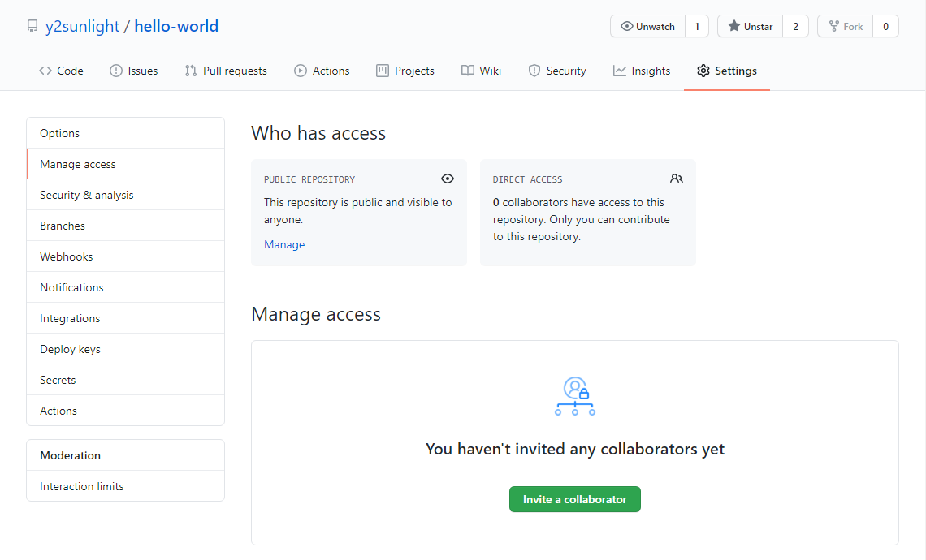This screenshot has width=926, height=560.
Task: Go to the Pull requests tab
Action: [226, 71]
